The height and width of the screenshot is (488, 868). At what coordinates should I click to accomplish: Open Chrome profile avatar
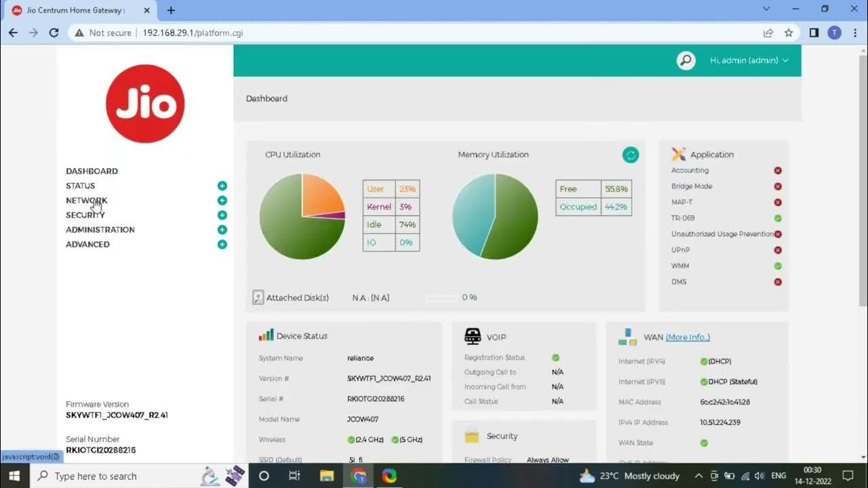click(834, 33)
